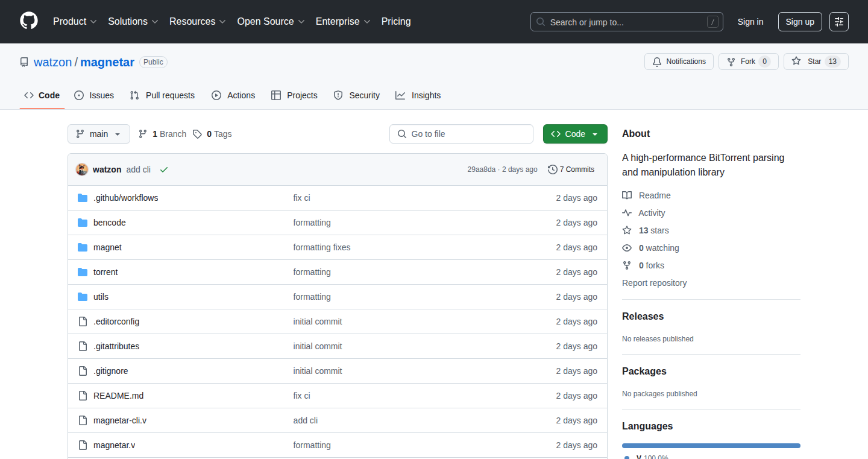Open the magnet folder
The image size is (868, 459).
pos(107,247)
